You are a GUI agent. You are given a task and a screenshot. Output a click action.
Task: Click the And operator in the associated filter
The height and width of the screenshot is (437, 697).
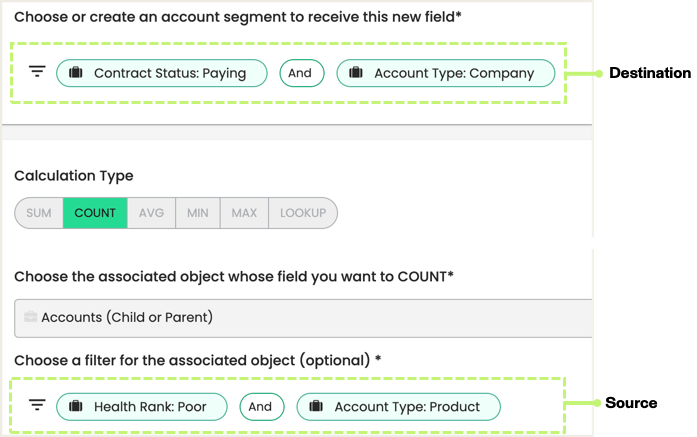tap(260, 407)
